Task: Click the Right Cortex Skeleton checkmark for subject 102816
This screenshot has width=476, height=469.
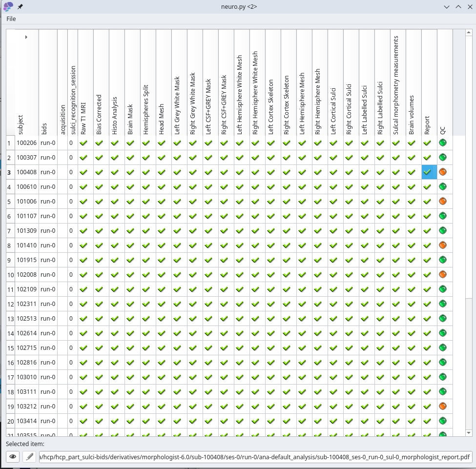Action: pyautogui.click(x=287, y=362)
